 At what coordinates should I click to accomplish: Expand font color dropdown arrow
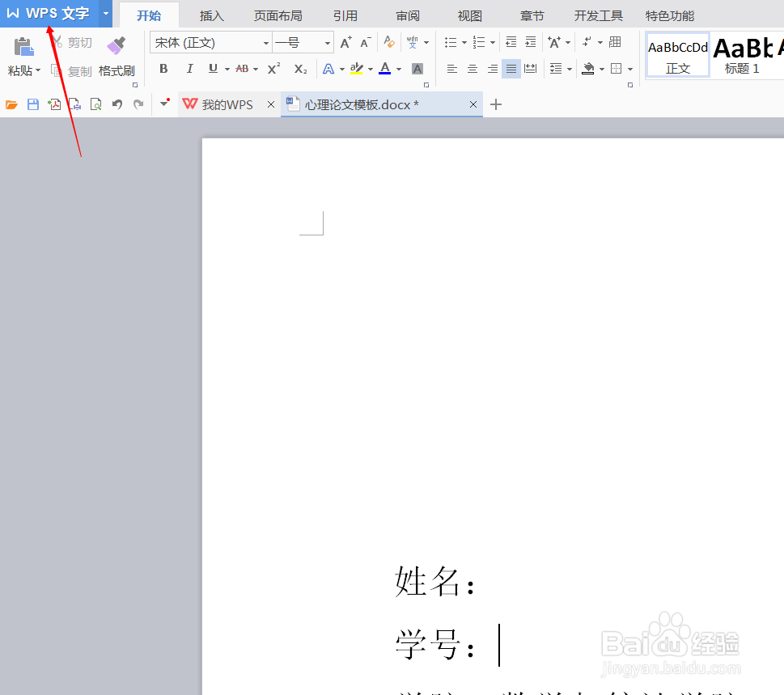(x=399, y=69)
